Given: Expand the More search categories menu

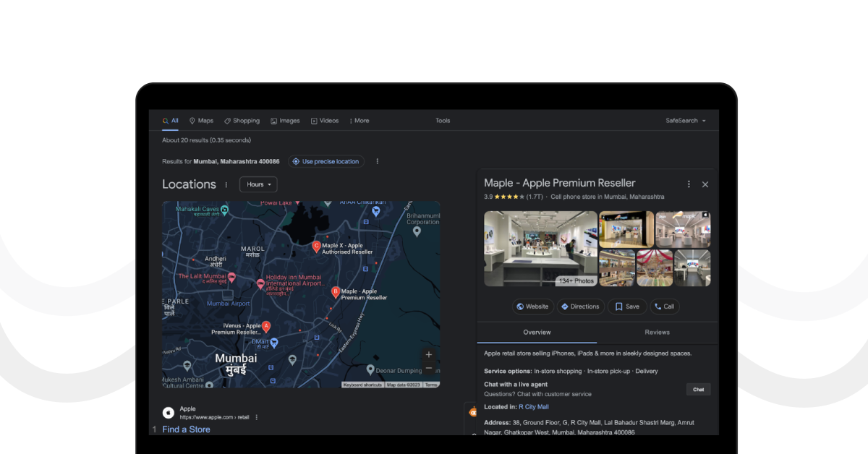Looking at the screenshot, I should tap(359, 121).
